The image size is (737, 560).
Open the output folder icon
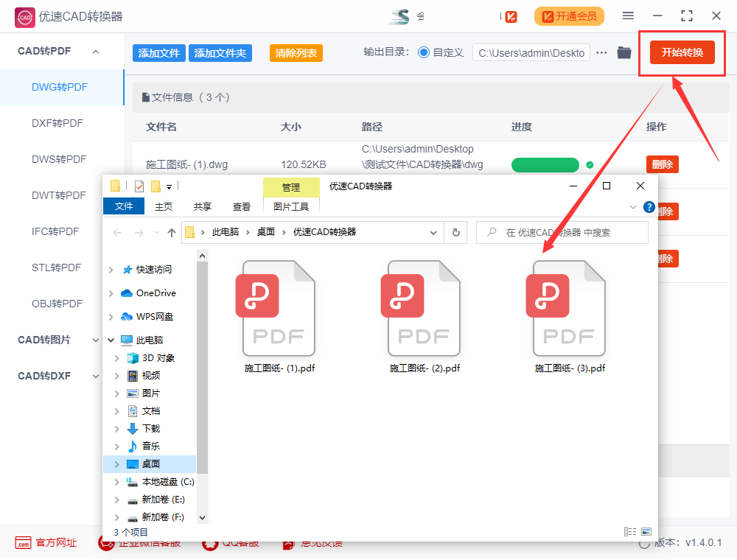tap(624, 52)
